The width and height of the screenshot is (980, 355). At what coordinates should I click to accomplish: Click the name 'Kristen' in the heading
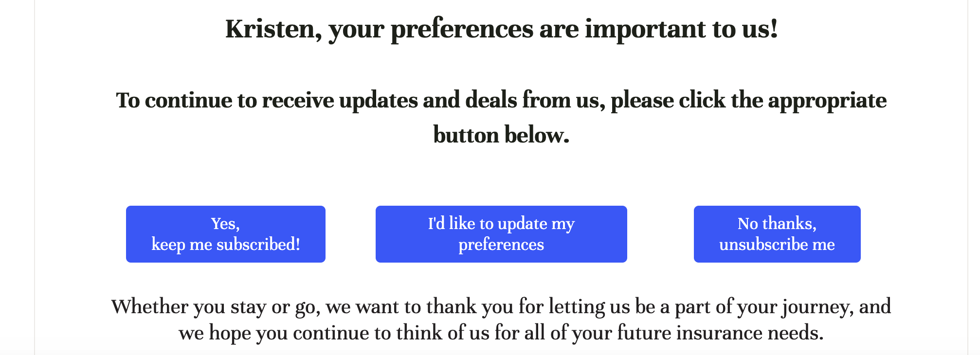pyautogui.click(x=270, y=29)
